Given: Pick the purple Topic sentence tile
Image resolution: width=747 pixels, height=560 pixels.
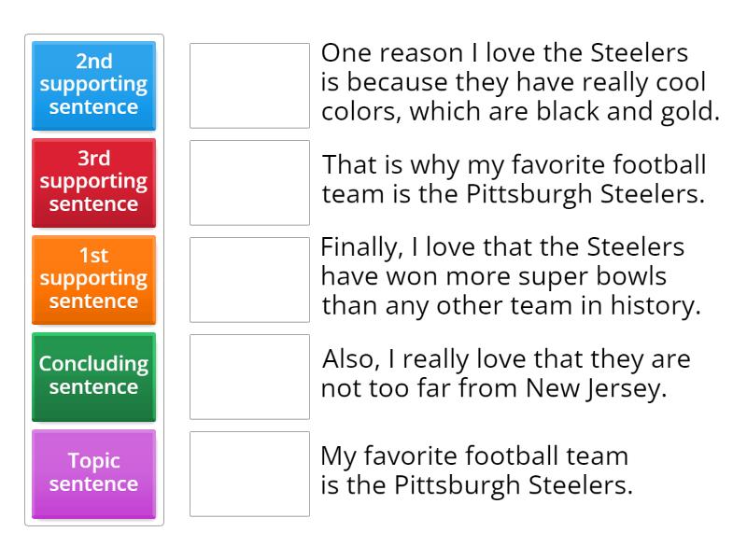Looking at the screenshot, I should click(93, 473).
